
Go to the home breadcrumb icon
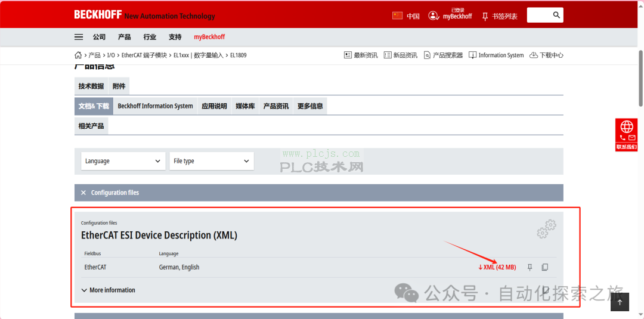click(x=78, y=55)
